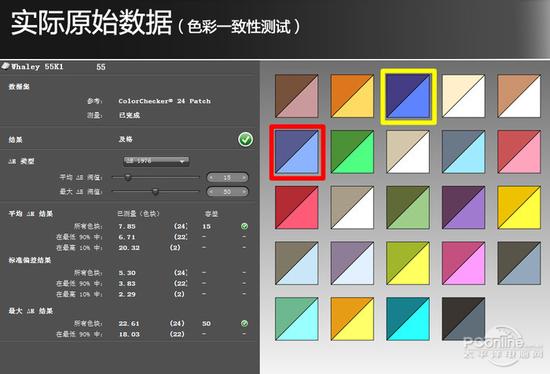The image size is (550, 374).
Task: Select third-row taupe and white patch
Action: pos(352,207)
